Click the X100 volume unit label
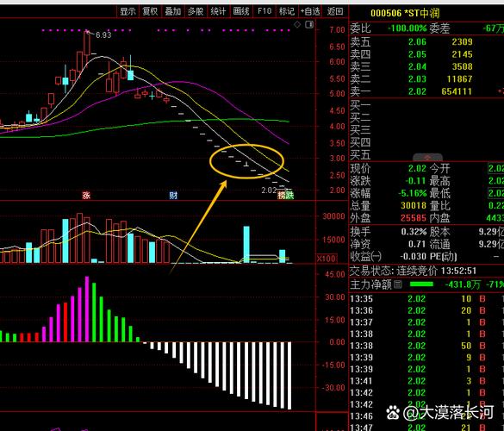The width and height of the screenshot is (504, 431). [327, 259]
